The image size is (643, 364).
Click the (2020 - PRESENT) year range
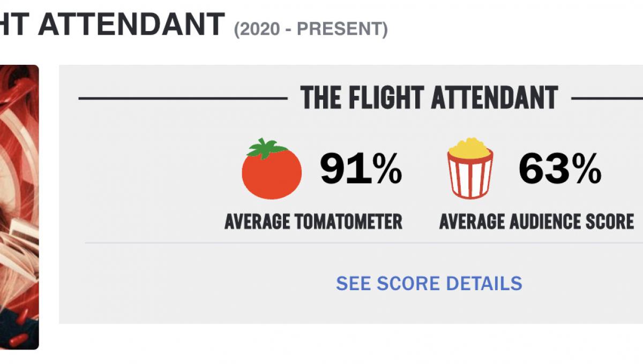tap(311, 29)
